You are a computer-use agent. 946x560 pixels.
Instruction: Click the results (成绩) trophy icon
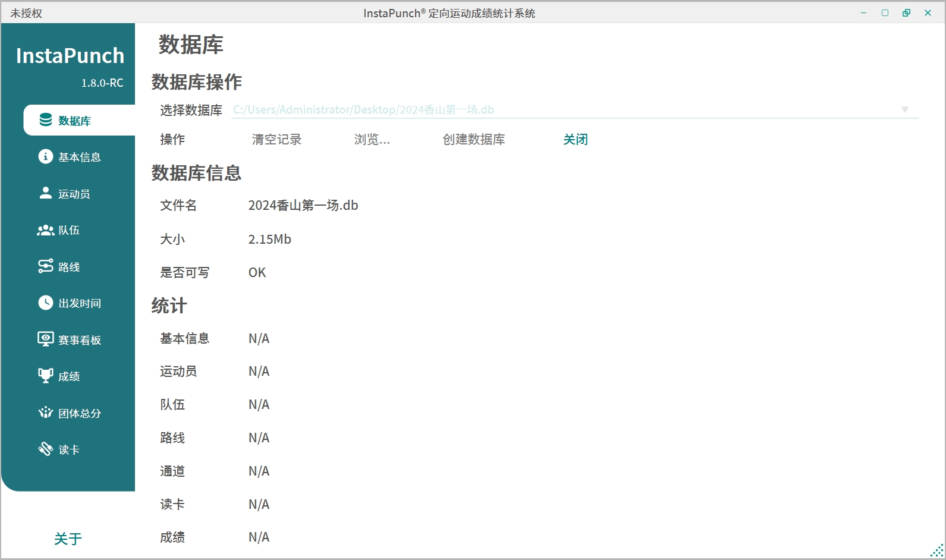46,376
